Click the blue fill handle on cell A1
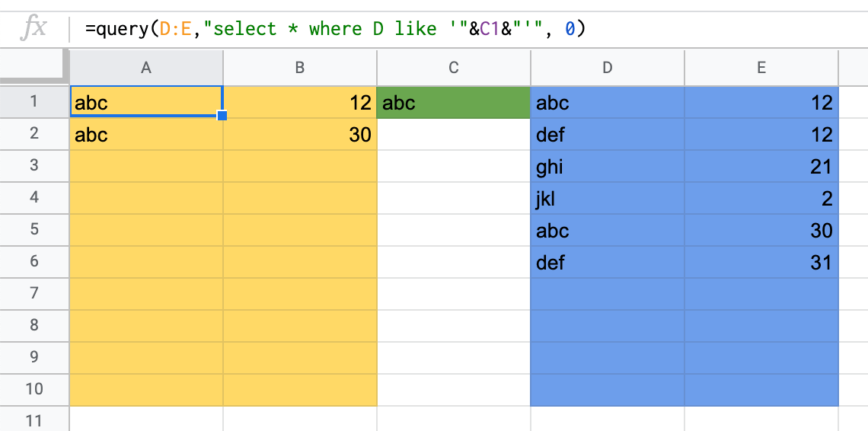 click(222, 116)
